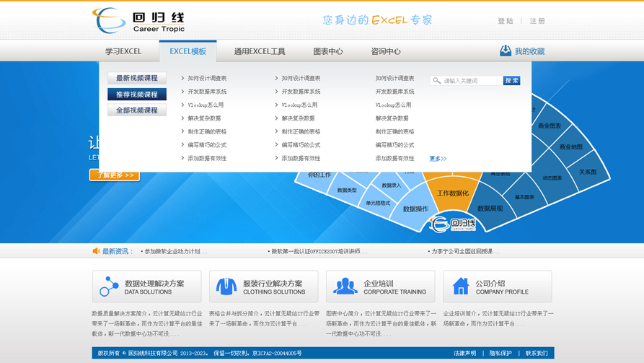This screenshot has height=363, width=644.
Task: Click the Corporate Training people icon
Action: 345,287
